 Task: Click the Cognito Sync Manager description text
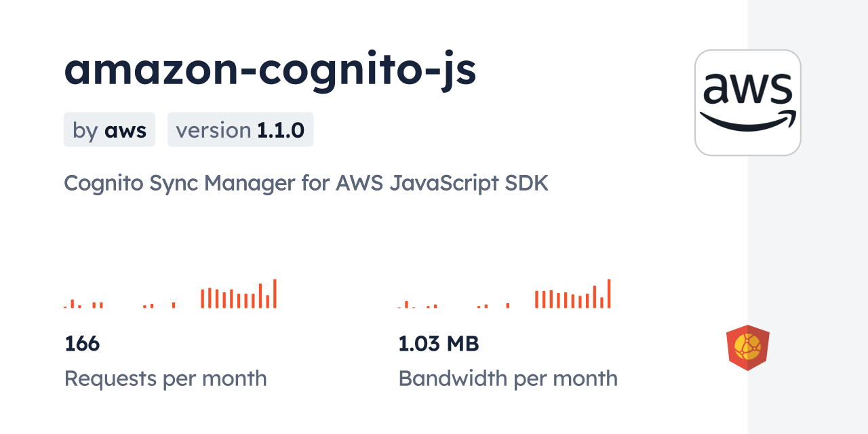point(306,182)
